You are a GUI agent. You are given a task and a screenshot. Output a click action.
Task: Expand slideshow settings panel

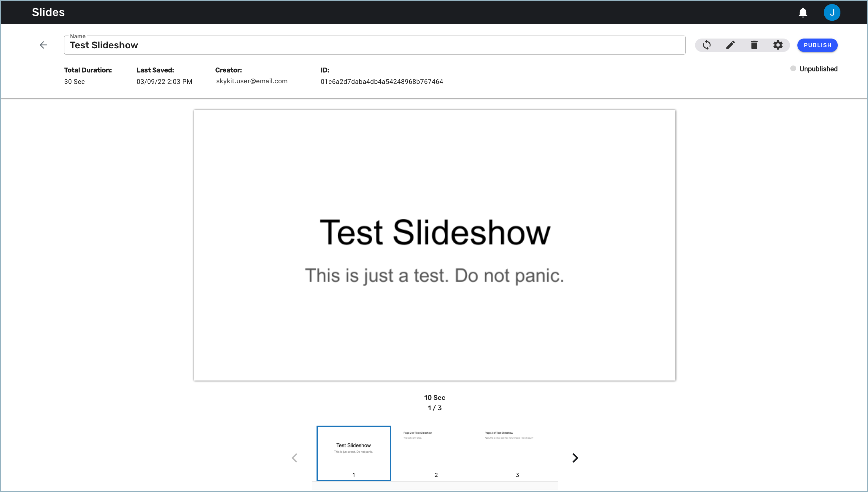778,45
